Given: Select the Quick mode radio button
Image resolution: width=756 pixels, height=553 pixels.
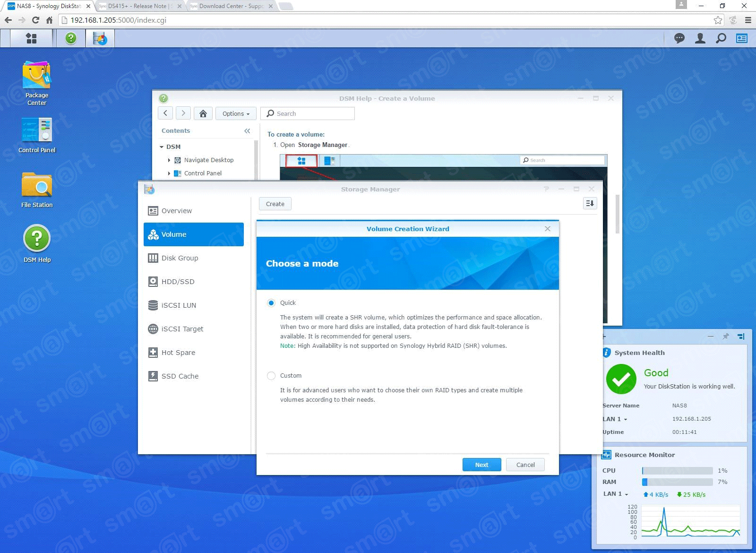Looking at the screenshot, I should point(271,303).
